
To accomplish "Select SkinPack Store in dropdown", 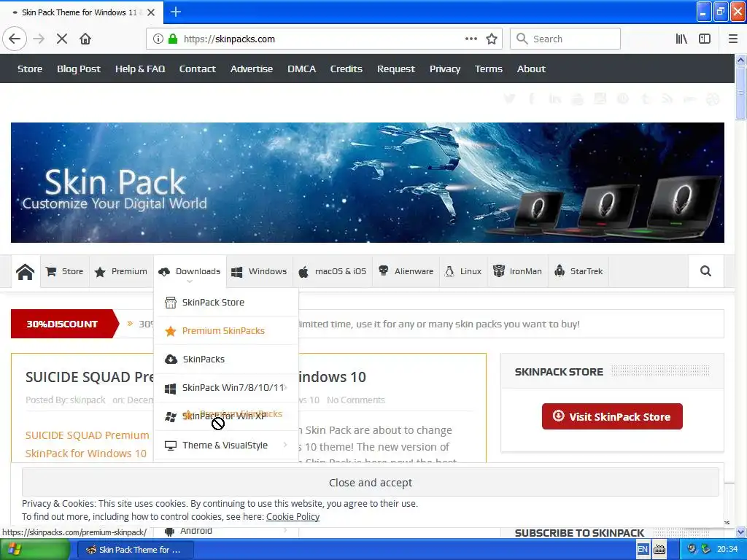I will coord(227,303).
